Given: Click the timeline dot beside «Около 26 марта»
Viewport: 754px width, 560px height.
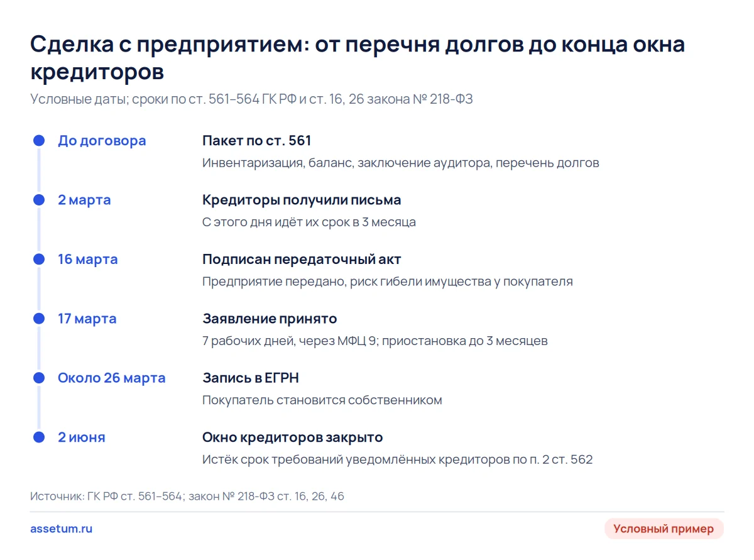Looking at the screenshot, I should (39, 378).
